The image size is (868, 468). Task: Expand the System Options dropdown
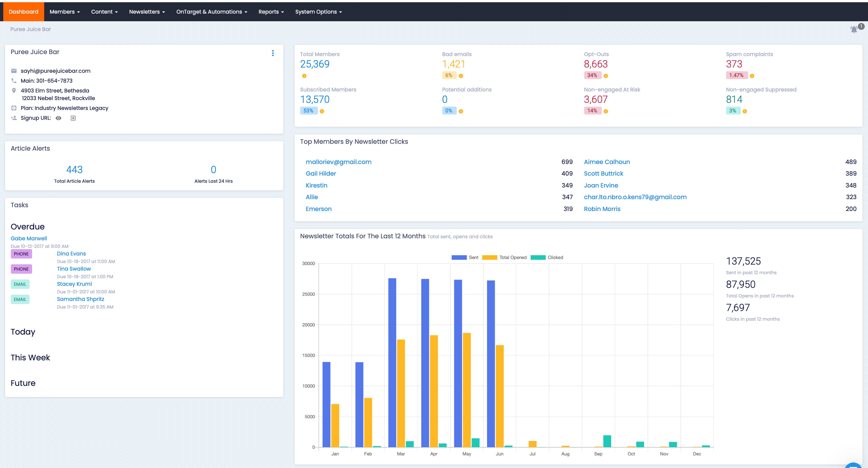(318, 12)
